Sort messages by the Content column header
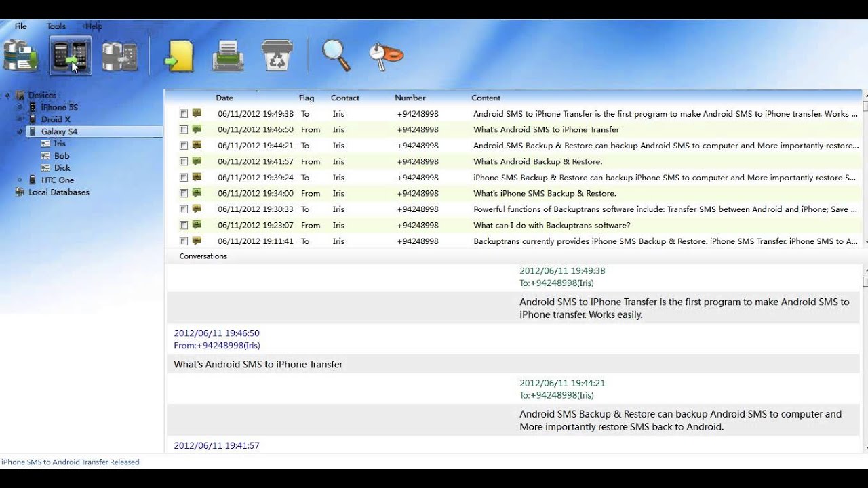 pyautogui.click(x=486, y=98)
